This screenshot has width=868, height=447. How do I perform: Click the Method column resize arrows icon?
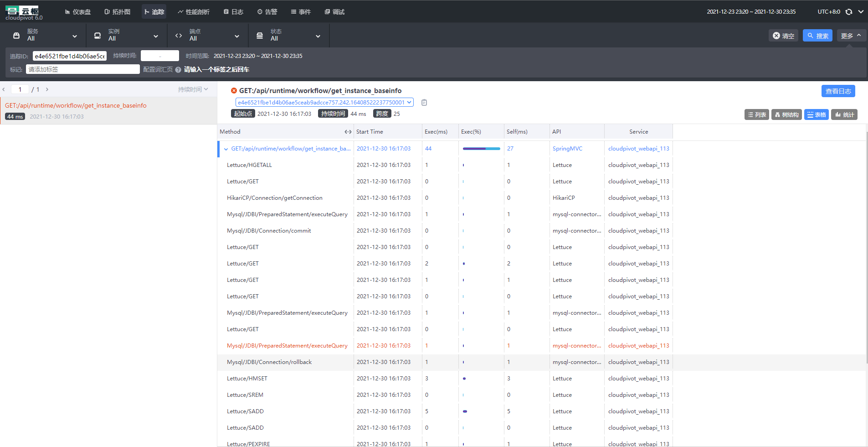click(x=348, y=132)
